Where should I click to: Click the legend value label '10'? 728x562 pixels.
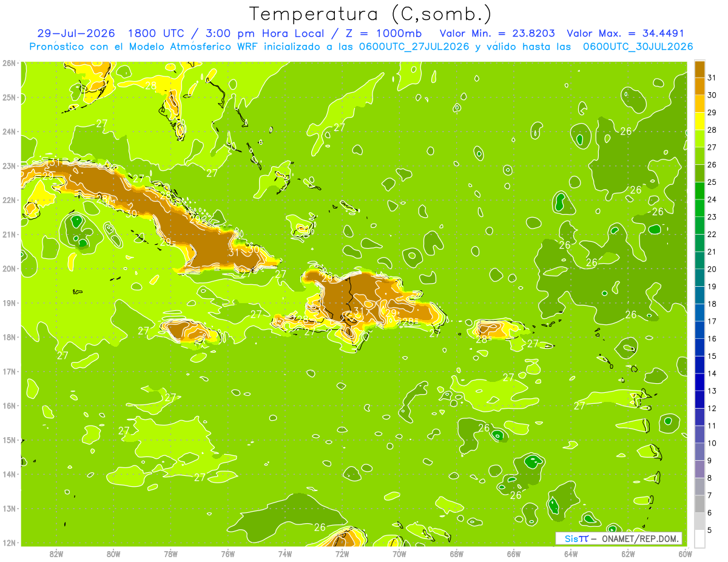(x=712, y=443)
